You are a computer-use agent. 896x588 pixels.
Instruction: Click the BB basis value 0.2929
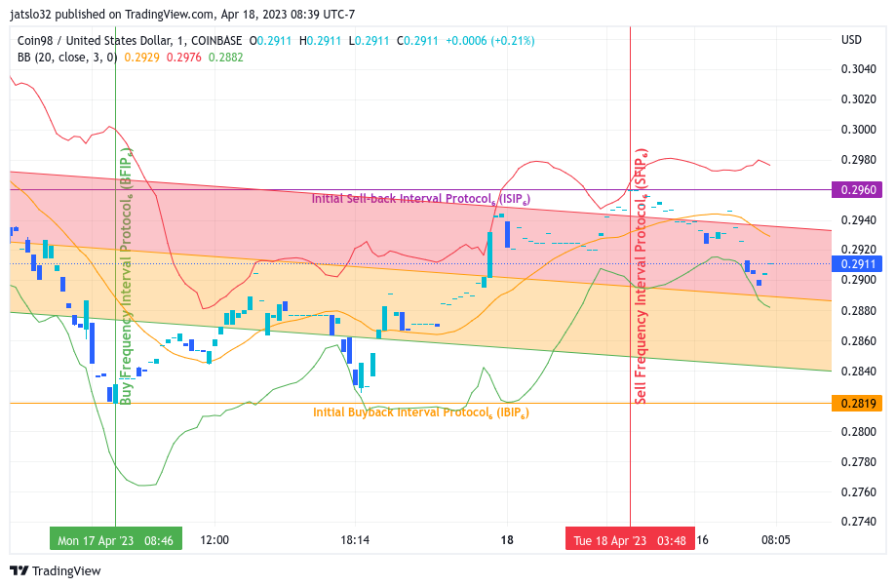(x=141, y=58)
